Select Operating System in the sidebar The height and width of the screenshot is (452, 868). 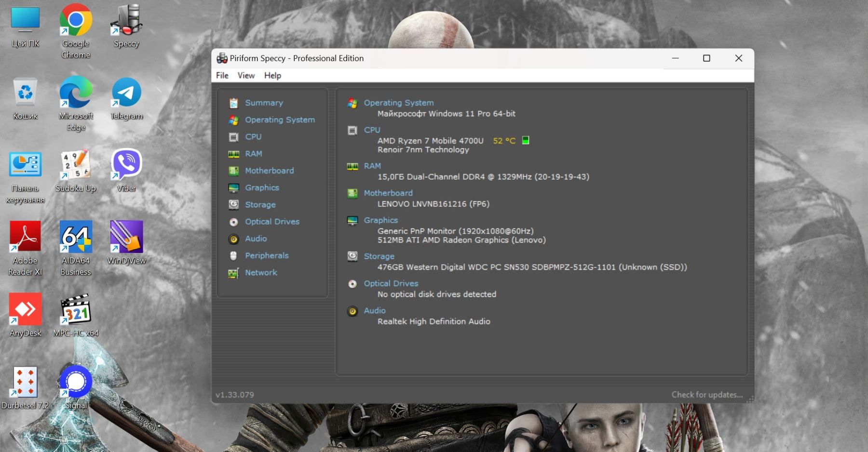click(280, 120)
